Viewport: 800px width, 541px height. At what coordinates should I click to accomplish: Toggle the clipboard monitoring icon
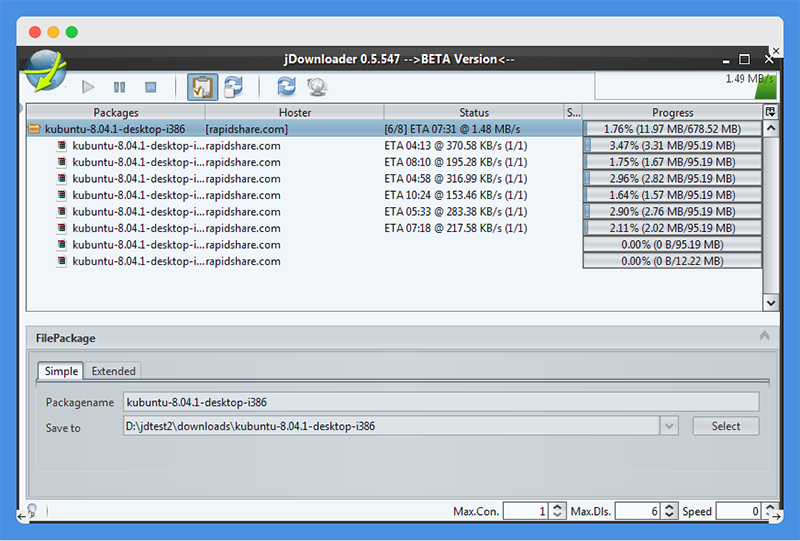tap(202, 87)
